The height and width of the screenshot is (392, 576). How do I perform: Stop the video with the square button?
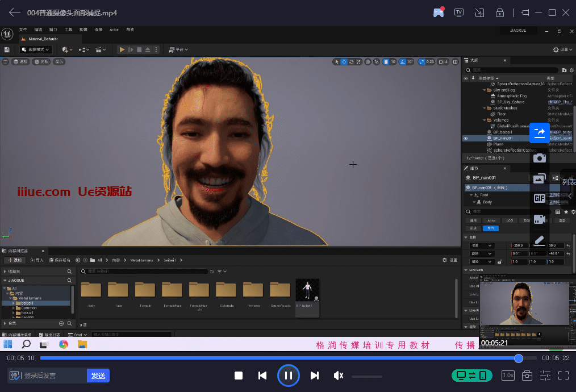pos(239,376)
